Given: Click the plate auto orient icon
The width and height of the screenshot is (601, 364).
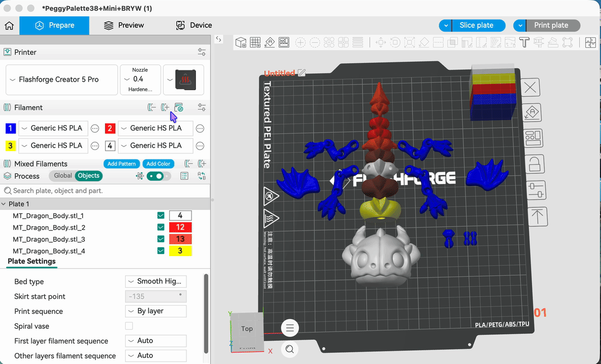Looking at the screenshot, I should coord(532,112).
